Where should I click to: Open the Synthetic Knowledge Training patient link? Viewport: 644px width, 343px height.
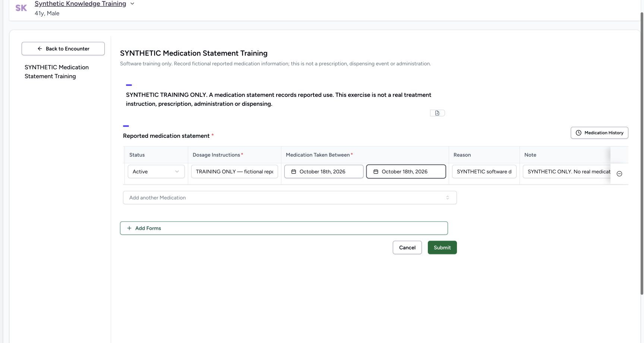(x=80, y=4)
